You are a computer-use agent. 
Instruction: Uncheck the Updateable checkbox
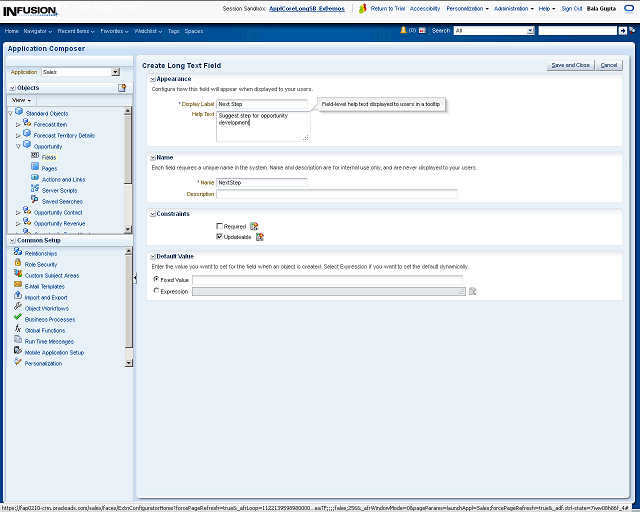coord(220,237)
